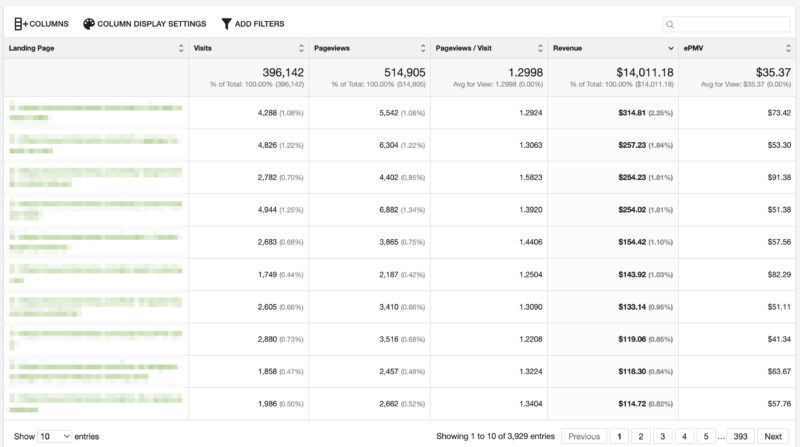800x447 pixels.
Task: Click the Column Display Settings palette icon
Action: coord(89,23)
